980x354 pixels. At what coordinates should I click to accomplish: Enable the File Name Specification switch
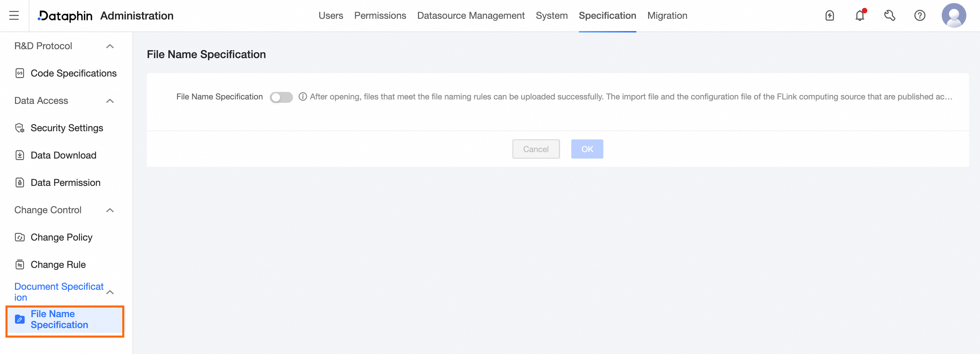[x=281, y=97]
